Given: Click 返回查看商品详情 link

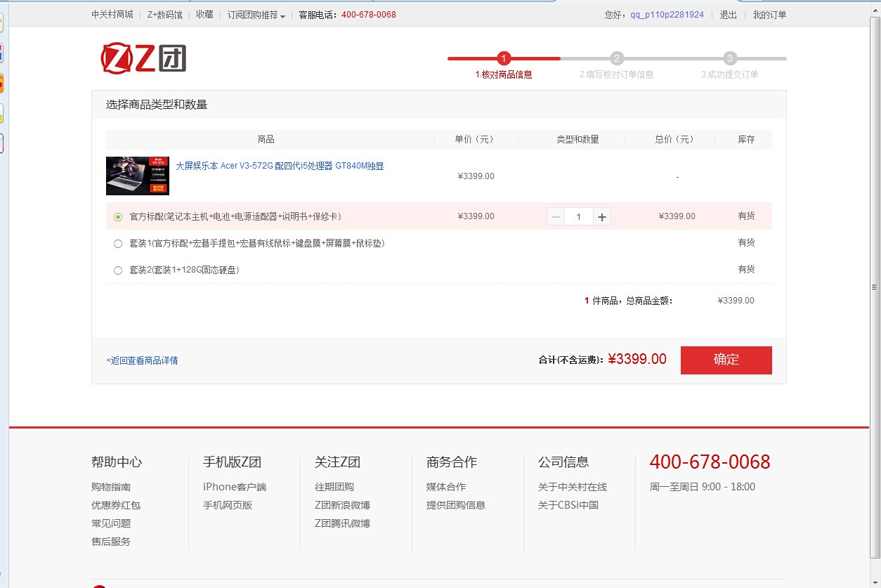Looking at the screenshot, I should pos(142,360).
